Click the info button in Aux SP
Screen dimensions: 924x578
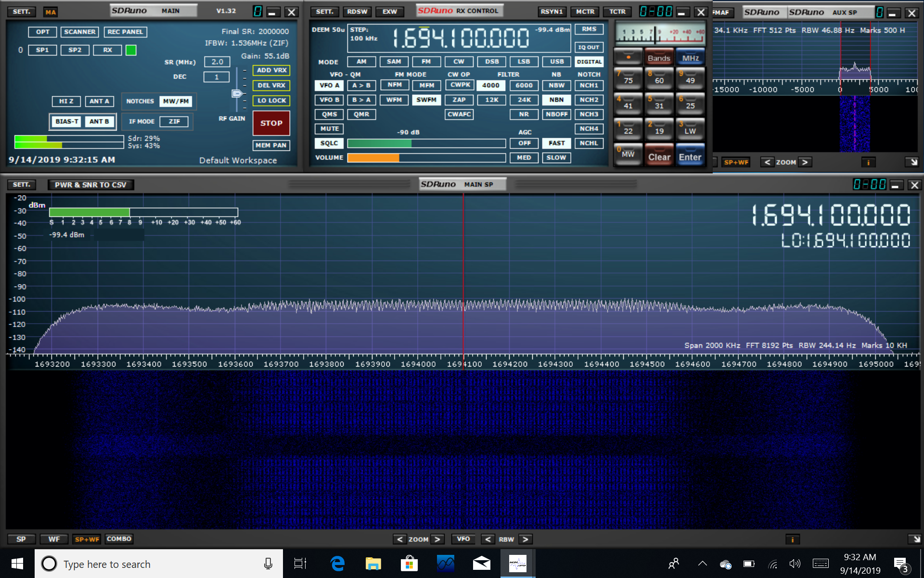868,162
